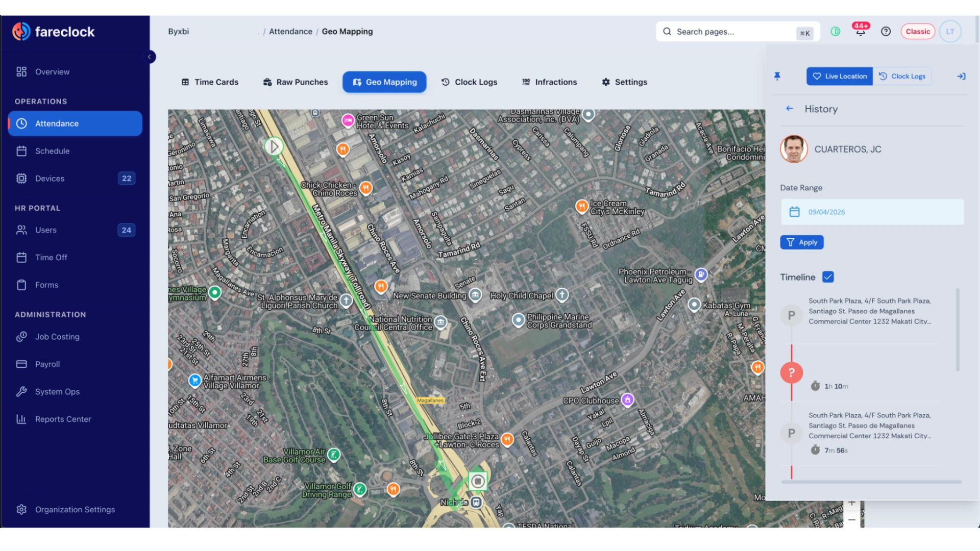Open the Date Range picker 09/04/2026
The image size is (980, 551).
point(872,212)
